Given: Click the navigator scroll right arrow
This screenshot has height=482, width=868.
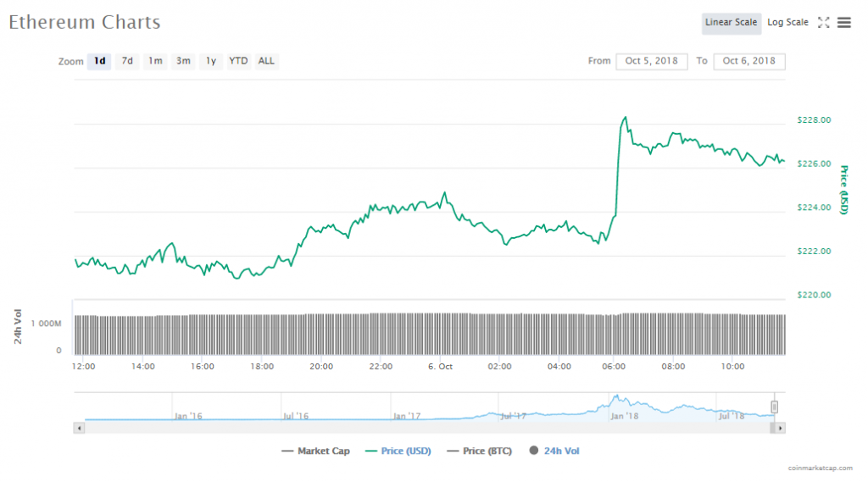Looking at the screenshot, I should tap(781, 429).
